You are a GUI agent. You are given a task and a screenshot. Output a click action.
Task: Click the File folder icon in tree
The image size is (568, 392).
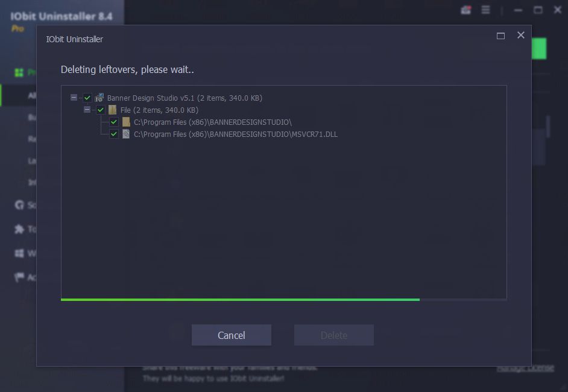click(112, 110)
